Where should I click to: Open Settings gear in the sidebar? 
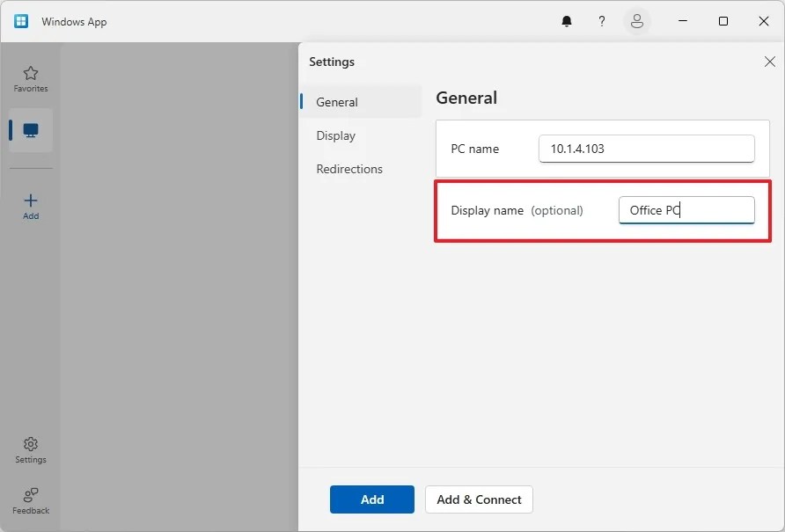click(x=31, y=450)
